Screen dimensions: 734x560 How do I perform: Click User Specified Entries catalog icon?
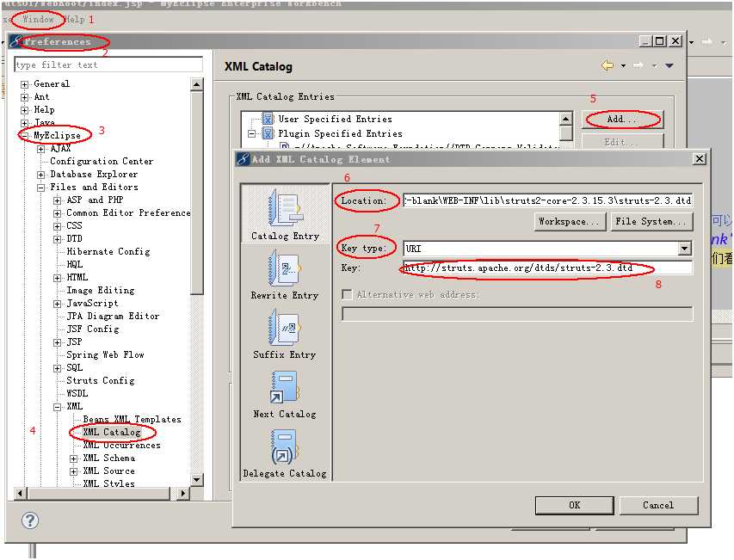[268, 119]
